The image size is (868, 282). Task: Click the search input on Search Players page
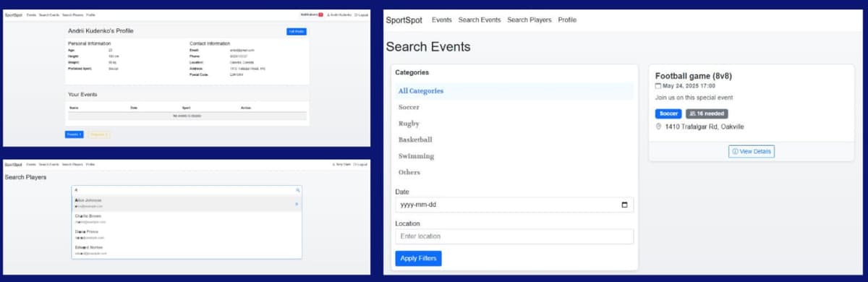pyautogui.click(x=187, y=190)
